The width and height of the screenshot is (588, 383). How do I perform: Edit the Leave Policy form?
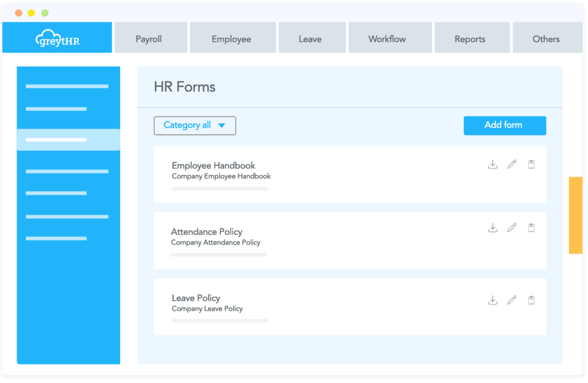point(512,300)
